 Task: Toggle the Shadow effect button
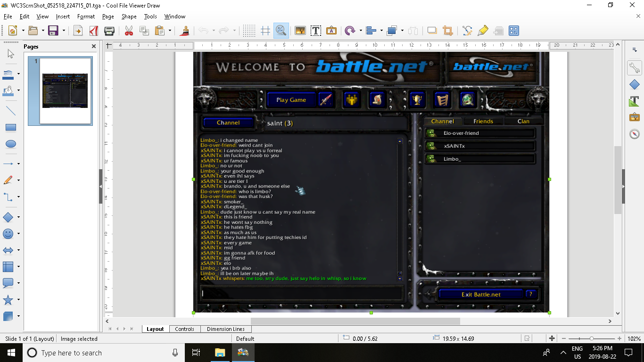click(x=432, y=31)
